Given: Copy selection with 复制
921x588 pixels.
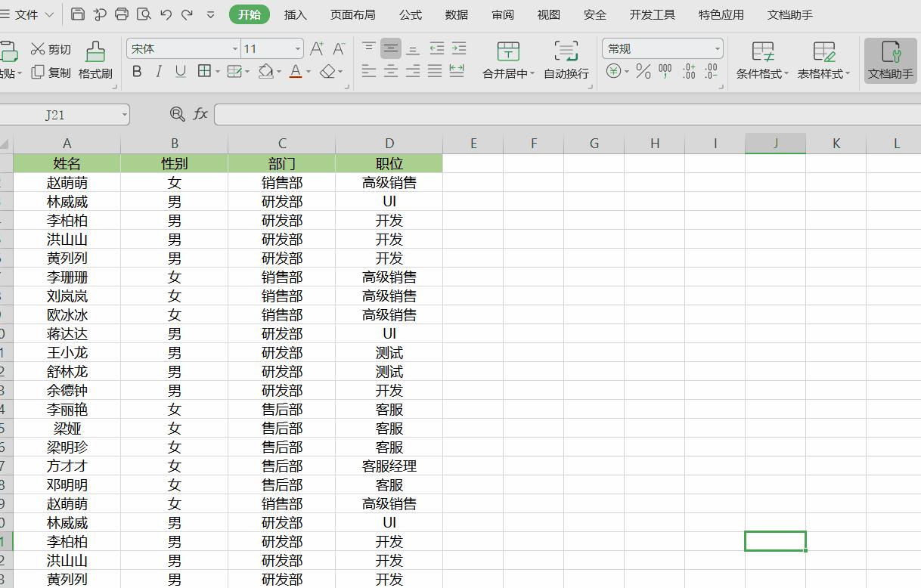Looking at the screenshot, I should (51, 73).
